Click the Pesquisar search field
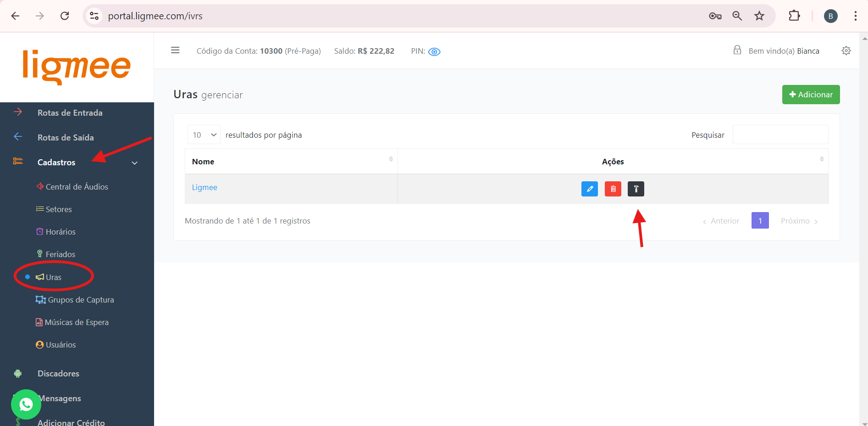The height and width of the screenshot is (426, 868). (780, 135)
